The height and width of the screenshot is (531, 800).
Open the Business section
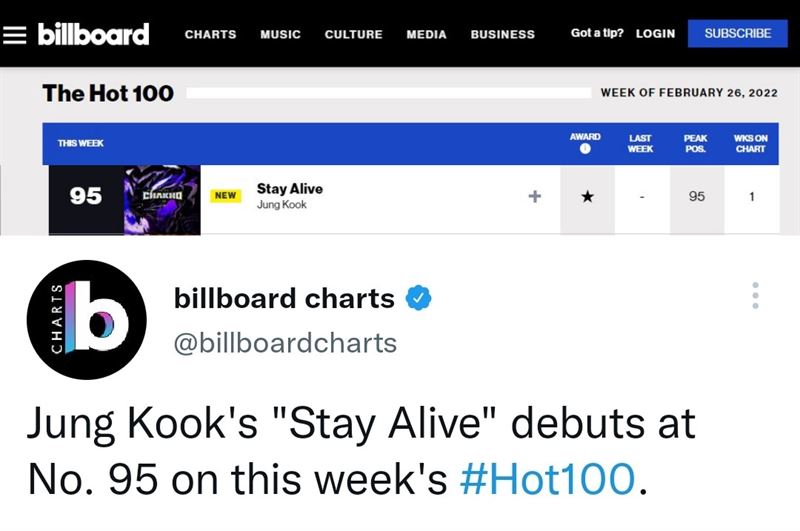tap(502, 34)
